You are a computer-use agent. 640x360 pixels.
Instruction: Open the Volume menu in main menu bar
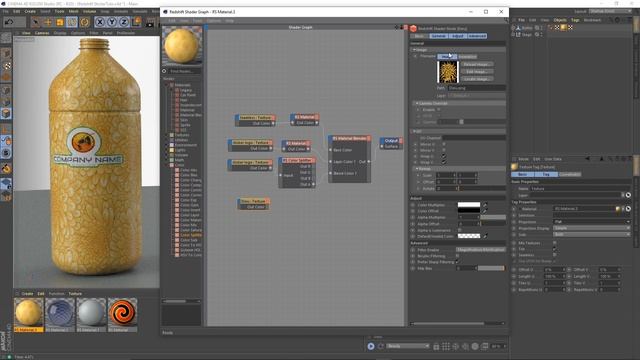click(90, 11)
